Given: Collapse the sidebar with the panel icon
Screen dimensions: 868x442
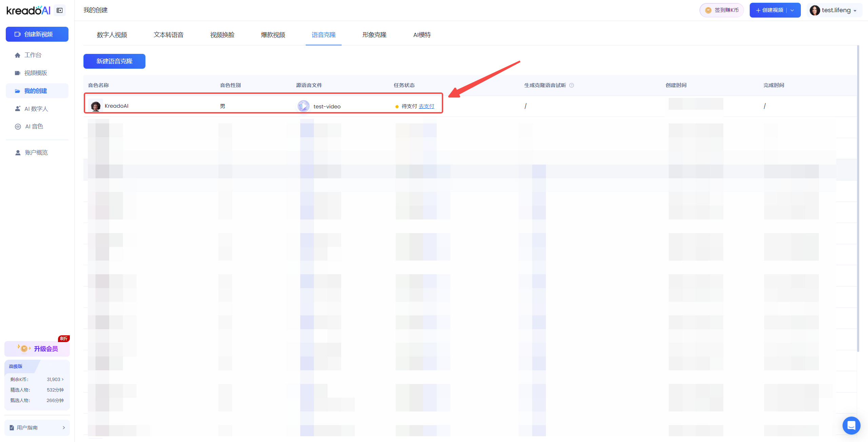Looking at the screenshot, I should pos(60,10).
